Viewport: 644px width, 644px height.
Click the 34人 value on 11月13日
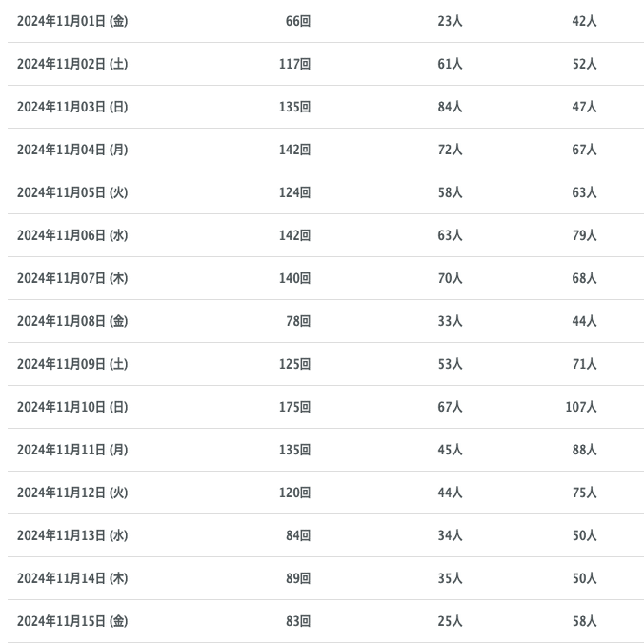click(450, 535)
